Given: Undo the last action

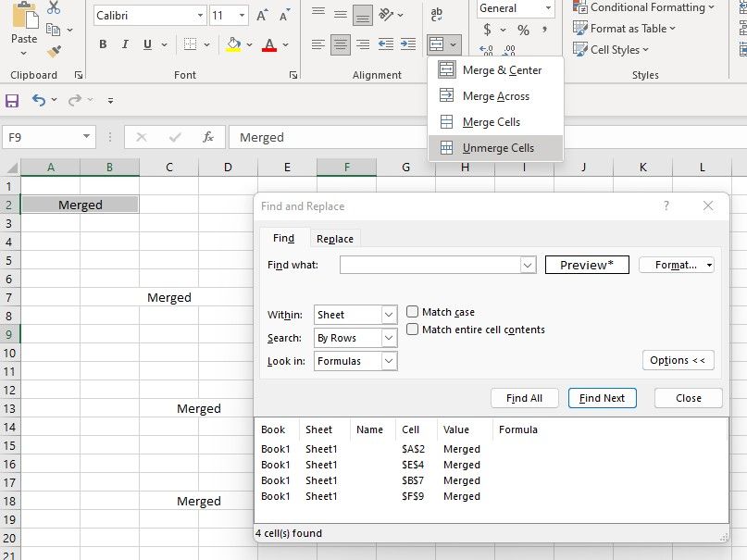Looking at the screenshot, I should [x=39, y=100].
